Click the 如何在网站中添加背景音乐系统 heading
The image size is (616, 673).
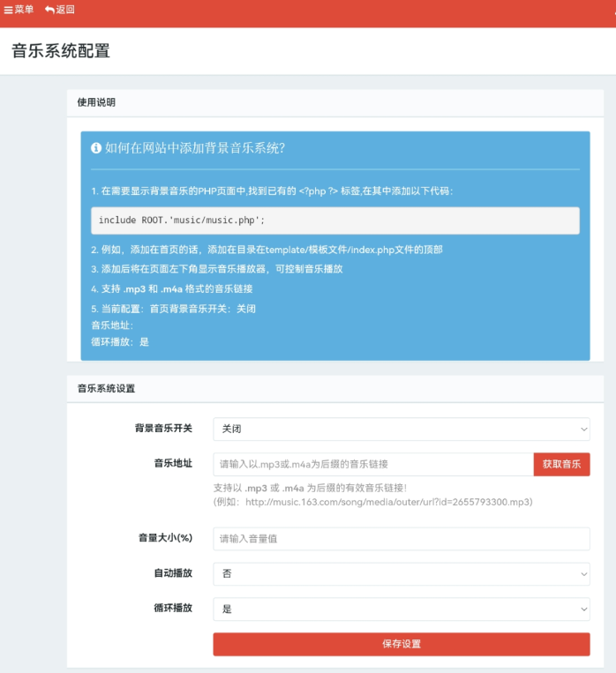[194, 148]
